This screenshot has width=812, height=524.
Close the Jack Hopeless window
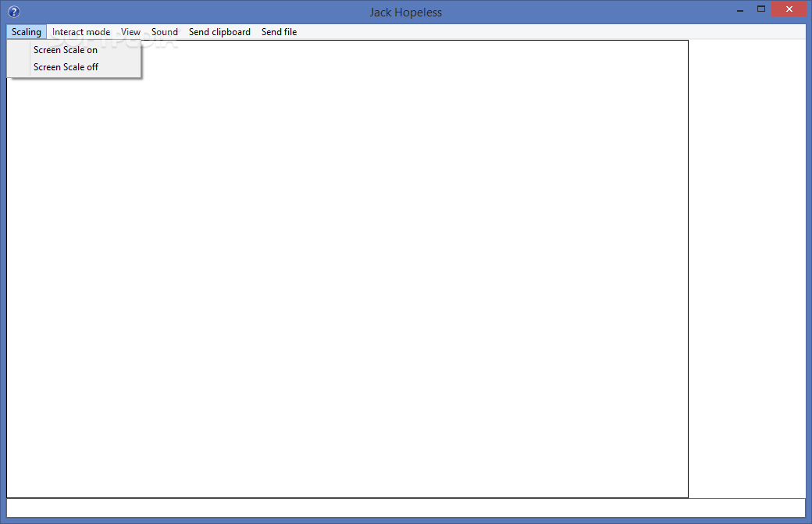789,9
